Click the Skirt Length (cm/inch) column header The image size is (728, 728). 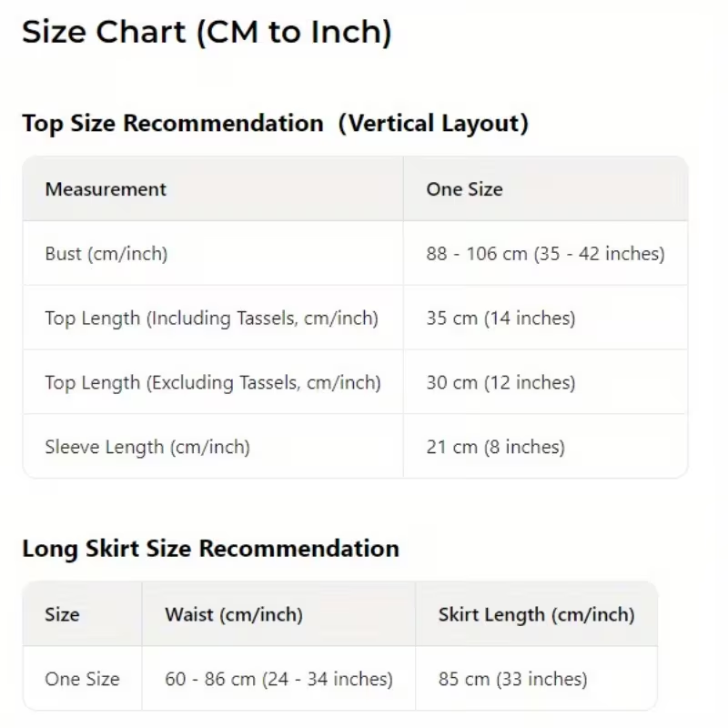point(536,614)
